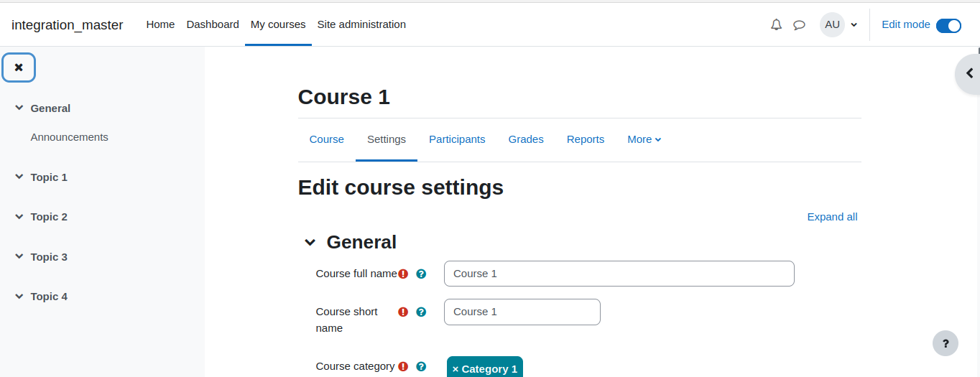Go to Site administration
The height and width of the screenshot is (377, 980).
(361, 24)
